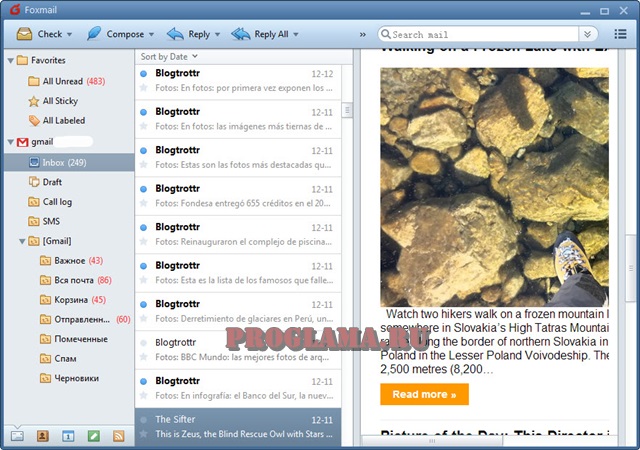This screenshot has height=450, width=640.
Task: Click the Спам folder icon
Action: point(45,359)
